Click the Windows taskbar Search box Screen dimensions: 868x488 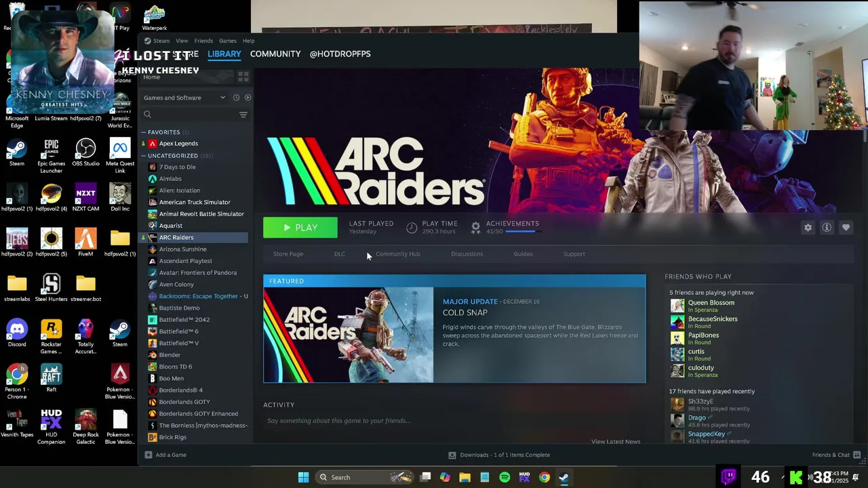tap(365, 477)
